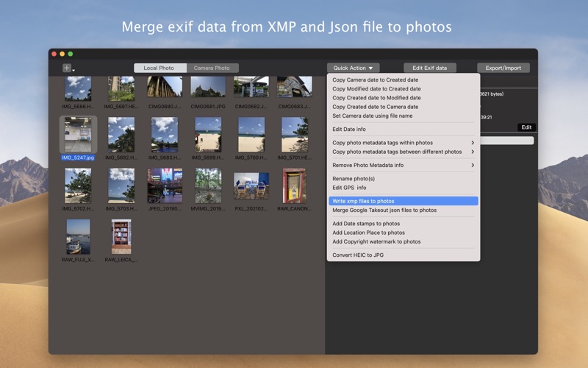Viewport: 588px width, 368px height.
Task: Click the IMG_5247.jpg file name label
Action: [78, 158]
